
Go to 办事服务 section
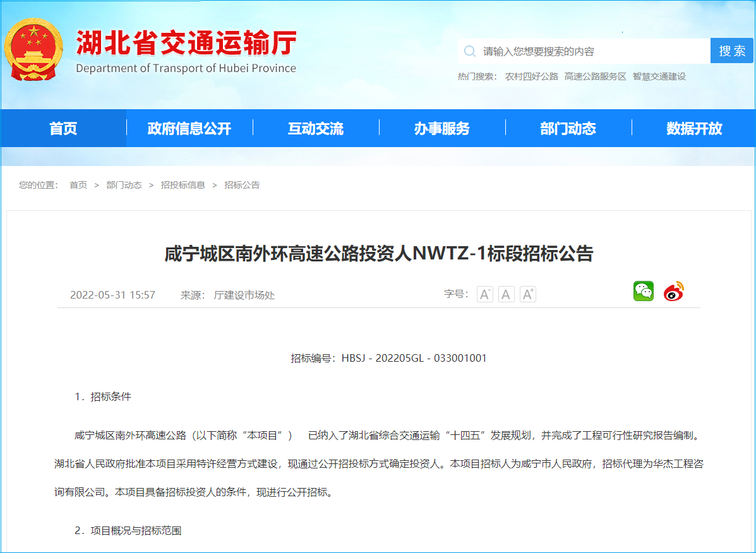[442, 129]
